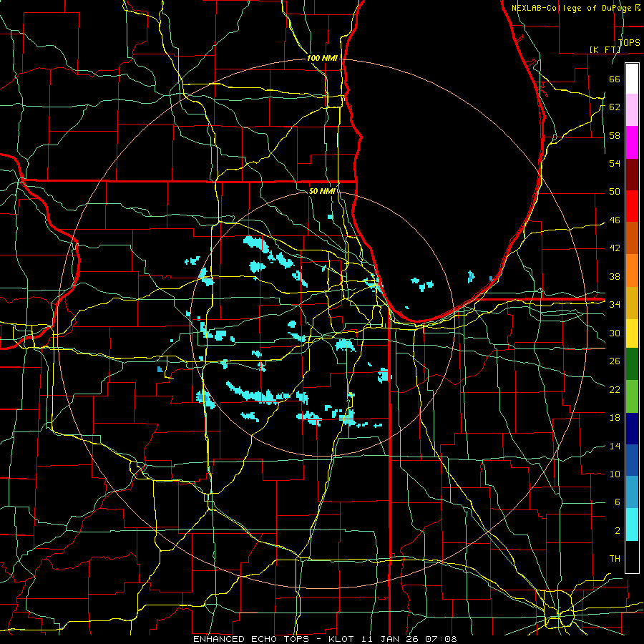Select the 38 legend value
Image resolution: width=644 pixels, height=644 pixels.
pyautogui.click(x=615, y=276)
